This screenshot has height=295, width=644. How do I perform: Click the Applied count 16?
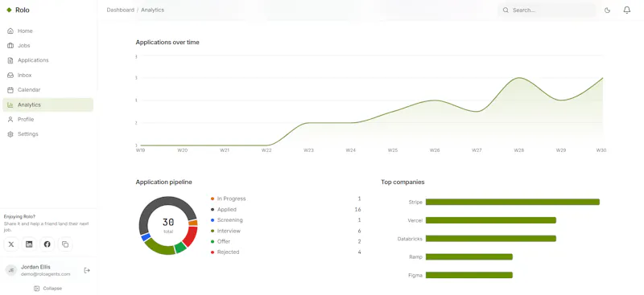357,209
